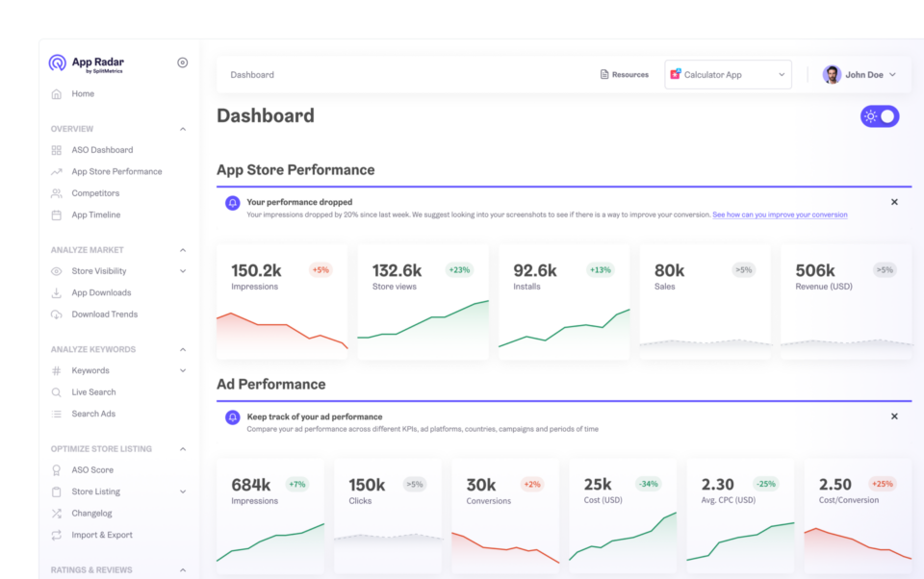The width and height of the screenshot is (924, 579).
Task: Dismiss the performance dropped notification
Action: [894, 202]
